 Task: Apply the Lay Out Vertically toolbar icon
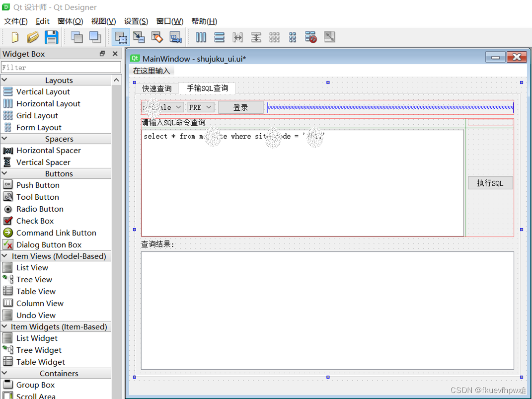tap(219, 37)
